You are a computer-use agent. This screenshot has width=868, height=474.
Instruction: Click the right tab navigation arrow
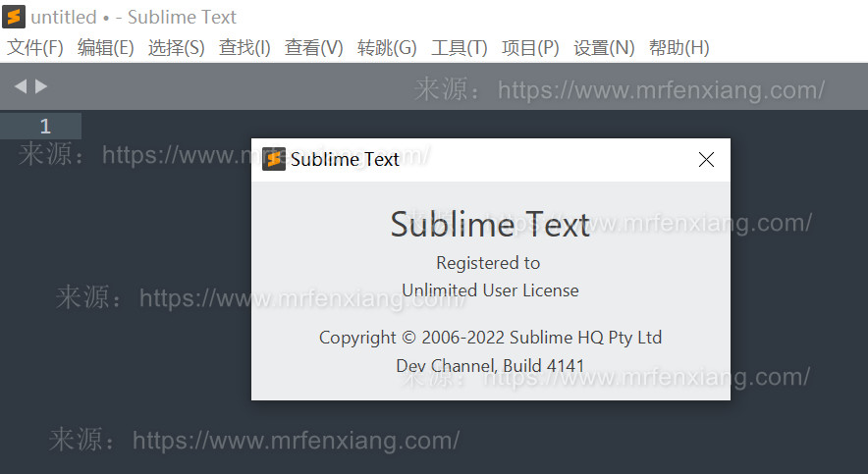[41, 86]
